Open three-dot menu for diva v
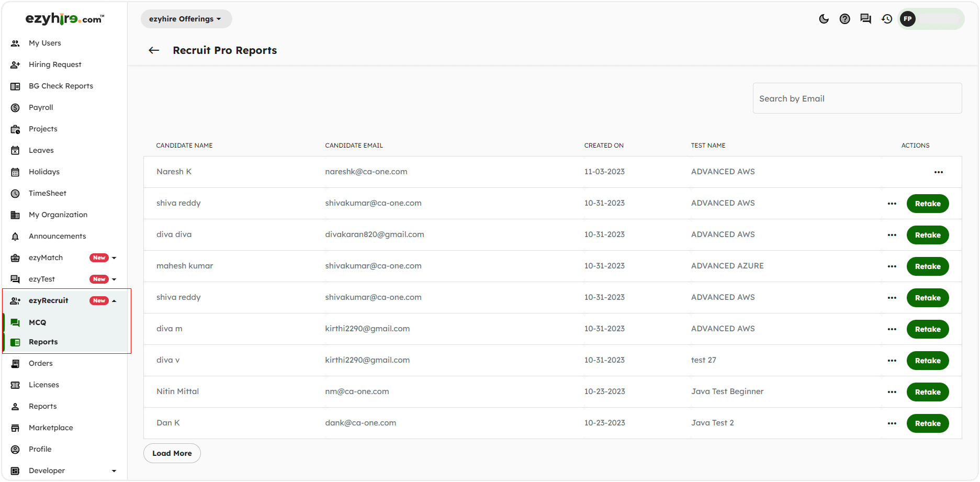980x482 pixels. tap(892, 361)
